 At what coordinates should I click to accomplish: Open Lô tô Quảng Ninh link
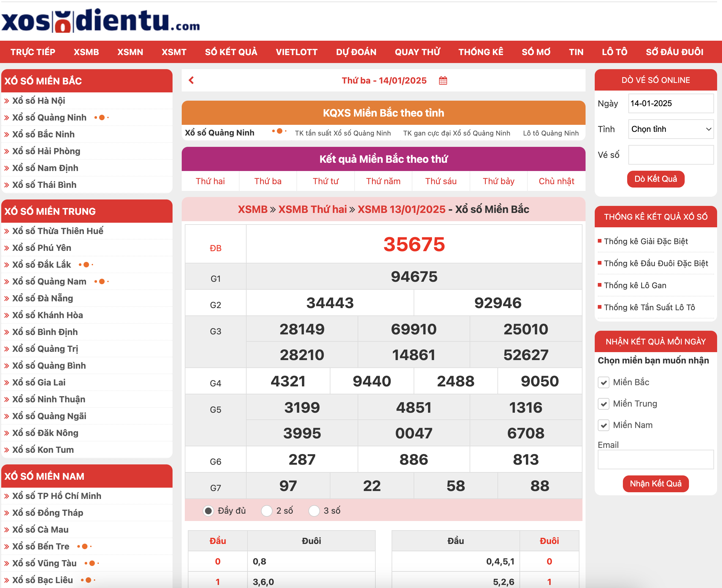click(551, 133)
